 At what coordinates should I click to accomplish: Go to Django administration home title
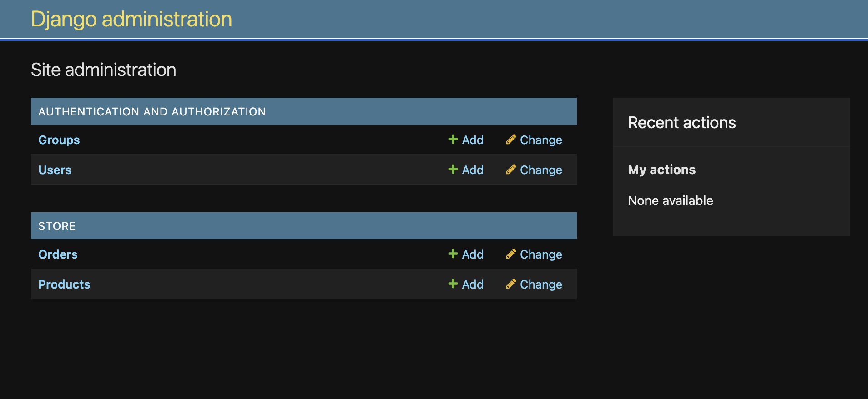(x=131, y=20)
